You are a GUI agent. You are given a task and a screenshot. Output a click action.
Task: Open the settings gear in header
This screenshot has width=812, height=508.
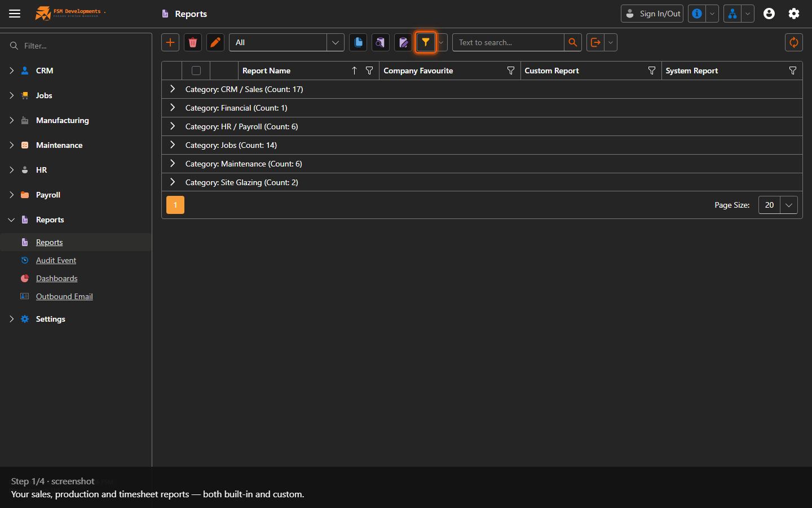coord(794,14)
